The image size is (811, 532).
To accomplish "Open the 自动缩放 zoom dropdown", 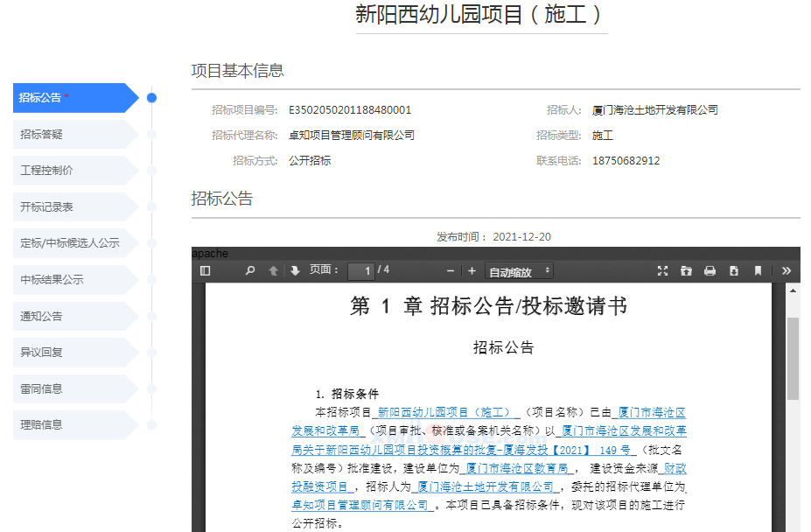I will (x=520, y=271).
